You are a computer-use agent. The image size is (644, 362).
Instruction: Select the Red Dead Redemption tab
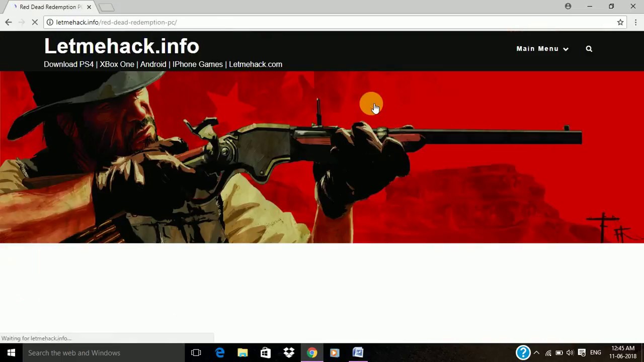49,7
